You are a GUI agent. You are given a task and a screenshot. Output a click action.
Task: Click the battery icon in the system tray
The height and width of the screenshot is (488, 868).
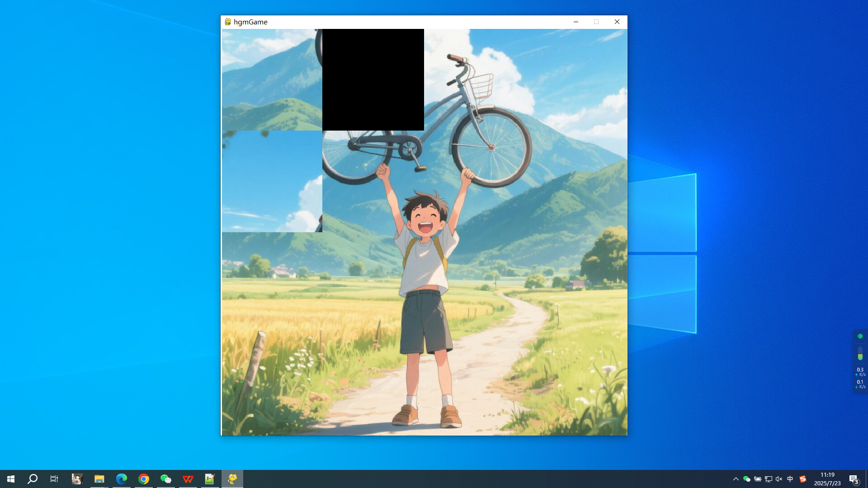pyautogui.click(x=758, y=479)
